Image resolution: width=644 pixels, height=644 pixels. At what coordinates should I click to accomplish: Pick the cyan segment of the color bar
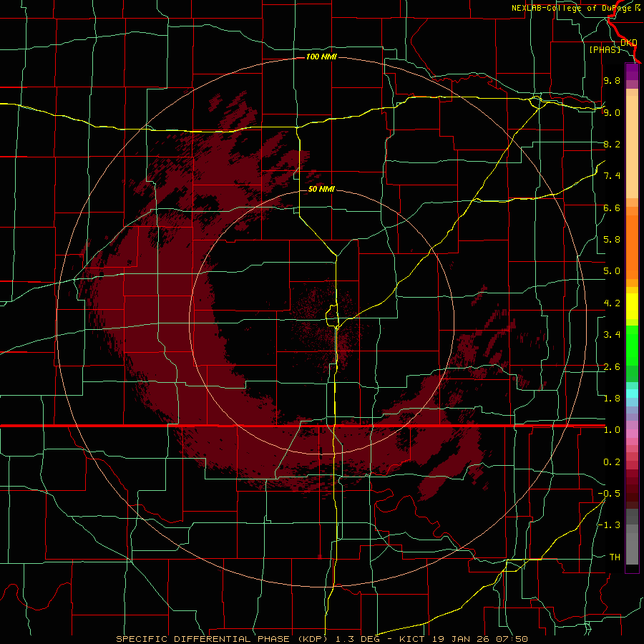tap(632, 394)
